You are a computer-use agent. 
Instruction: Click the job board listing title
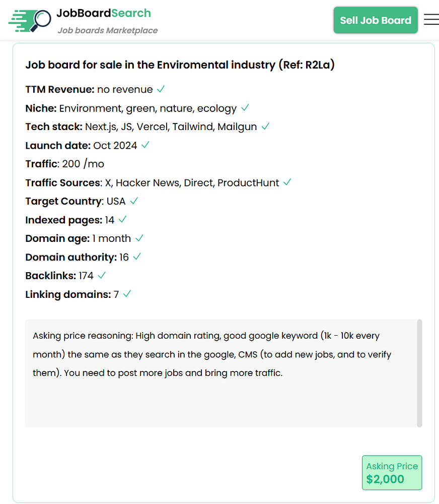pyautogui.click(x=180, y=65)
